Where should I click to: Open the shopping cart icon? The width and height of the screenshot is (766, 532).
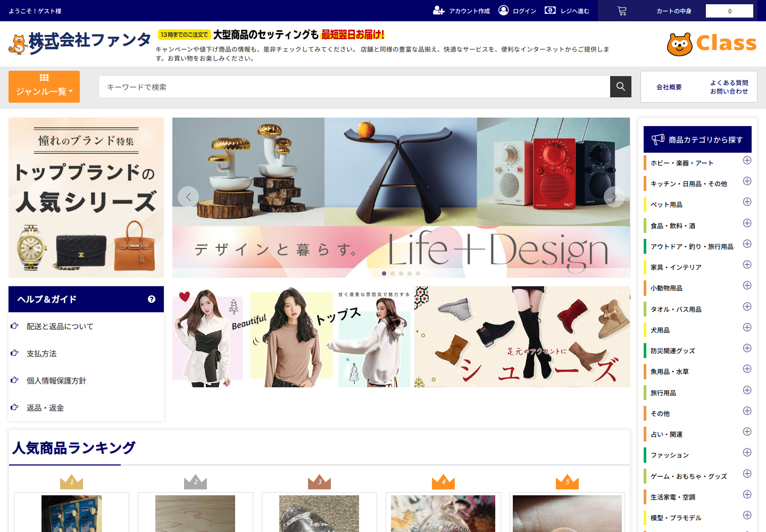[622, 11]
